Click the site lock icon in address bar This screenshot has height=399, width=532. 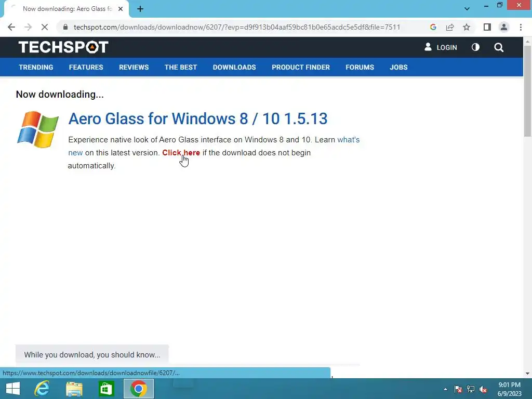[x=65, y=27]
